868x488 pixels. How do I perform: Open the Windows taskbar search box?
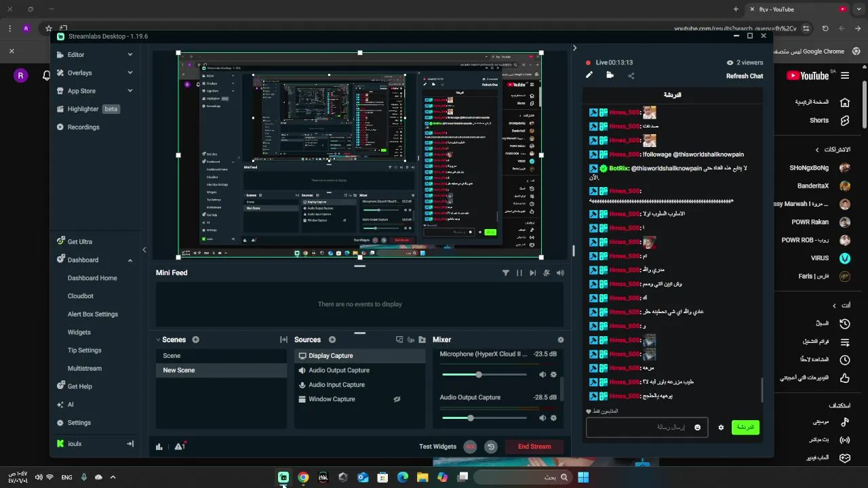tap(522, 477)
